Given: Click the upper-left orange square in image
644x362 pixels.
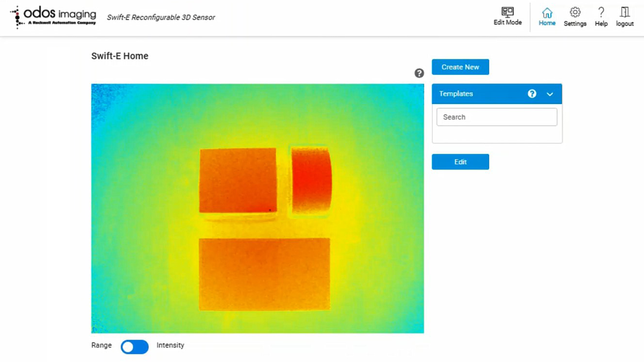Looking at the screenshot, I should 238,180.
